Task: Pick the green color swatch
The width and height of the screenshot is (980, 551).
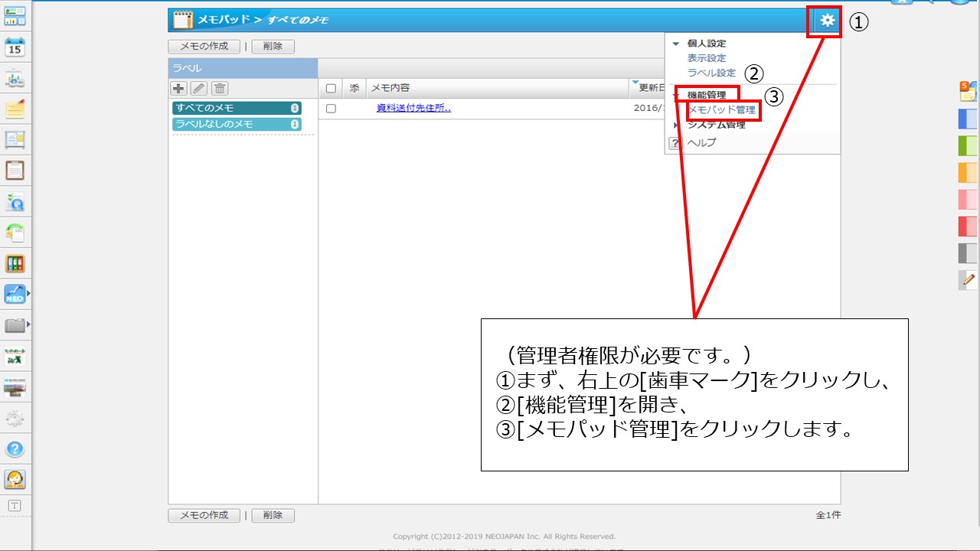Action: click(968, 145)
